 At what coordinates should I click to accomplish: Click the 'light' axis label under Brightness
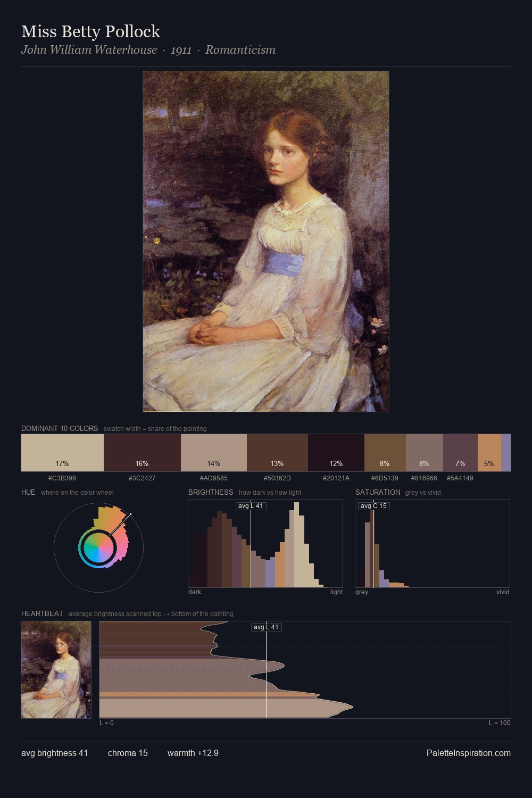click(337, 592)
